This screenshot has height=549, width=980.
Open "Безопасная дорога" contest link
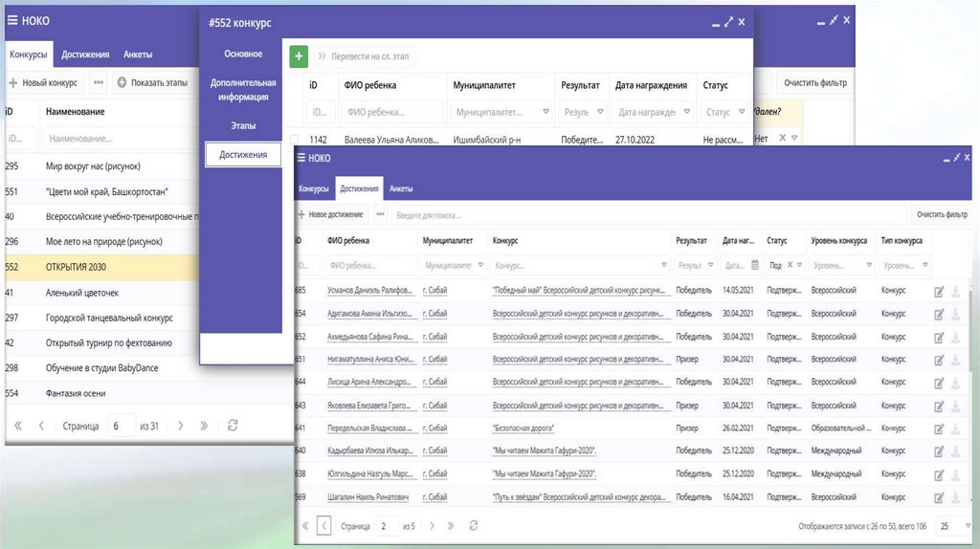coord(523,428)
